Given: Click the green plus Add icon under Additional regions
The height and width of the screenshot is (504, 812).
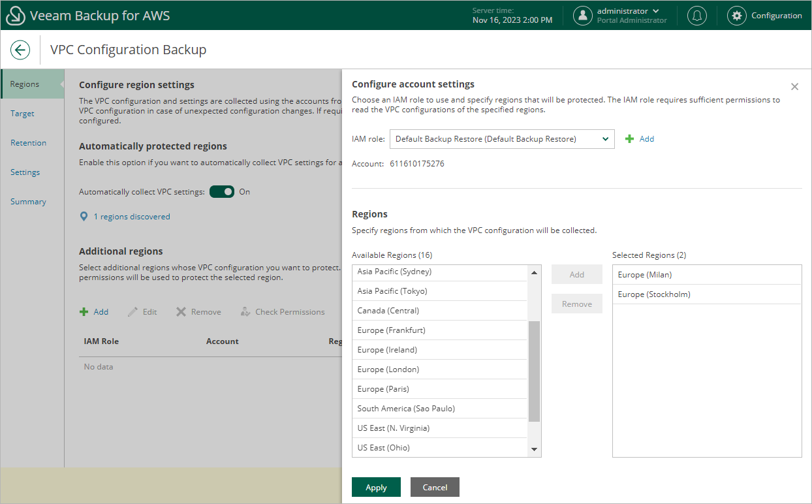Looking at the screenshot, I should 84,312.
